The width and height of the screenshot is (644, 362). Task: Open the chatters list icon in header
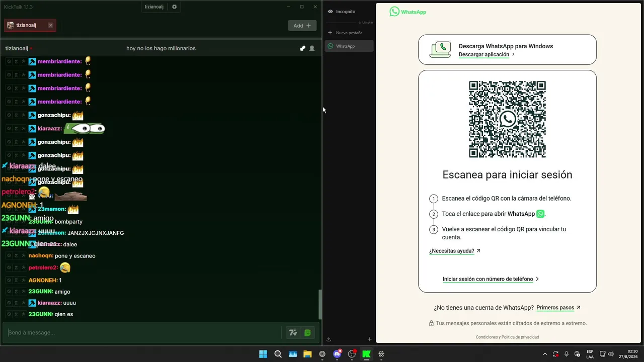(x=312, y=48)
